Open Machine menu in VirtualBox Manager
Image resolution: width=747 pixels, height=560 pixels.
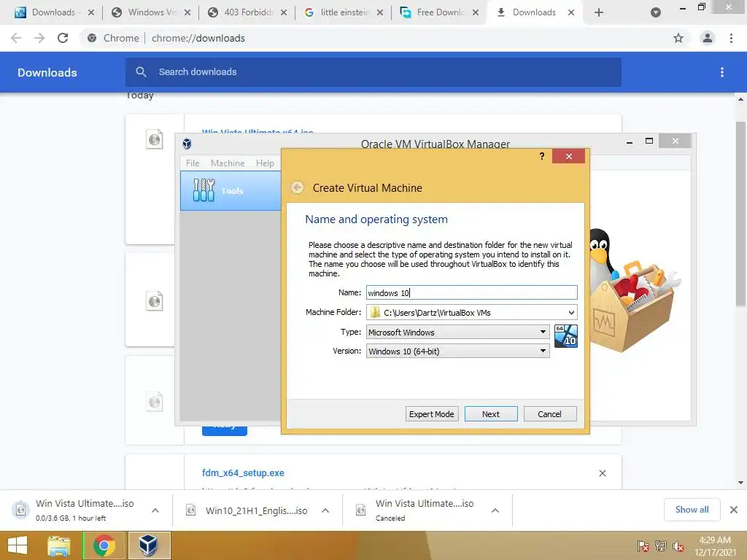click(x=228, y=163)
